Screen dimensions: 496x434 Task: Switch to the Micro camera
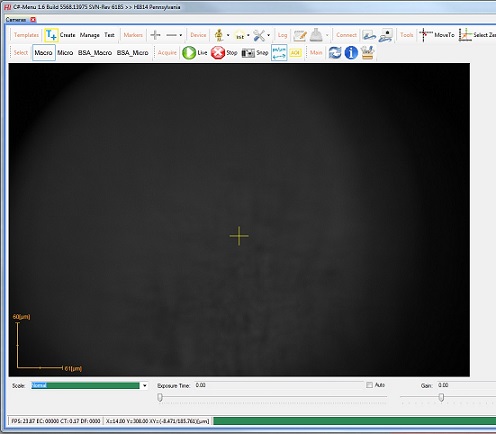[65, 53]
